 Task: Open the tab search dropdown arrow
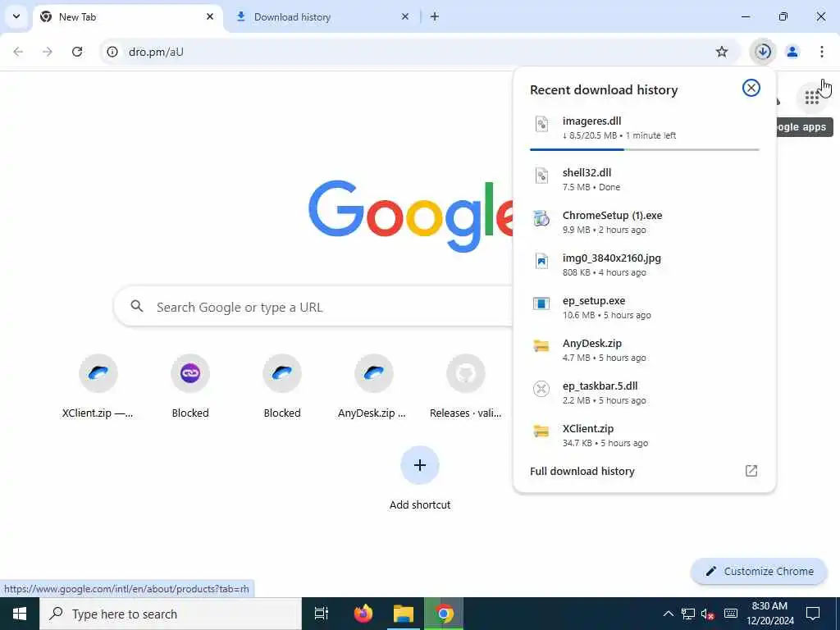[x=16, y=16]
